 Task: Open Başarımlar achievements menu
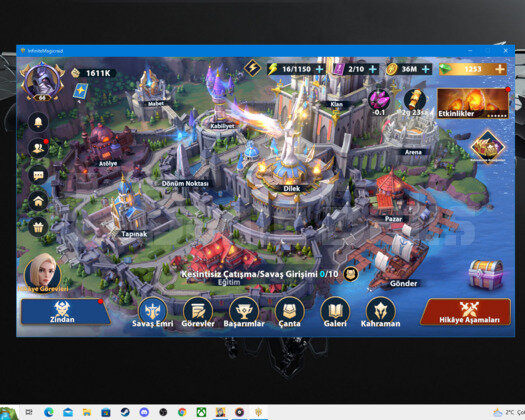point(244,312)
